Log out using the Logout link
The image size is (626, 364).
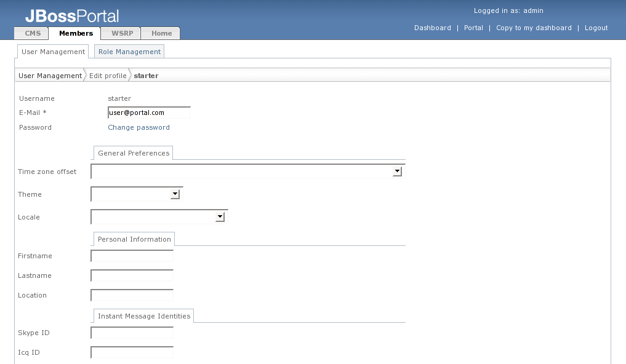tap(596, 28)
